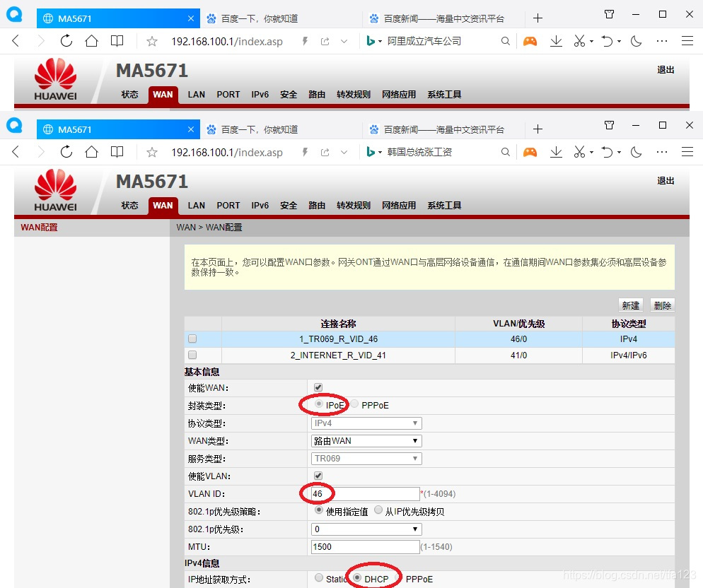Open 转发规则 menu in lower router page

pyautogui.click(x=354, y=205)
